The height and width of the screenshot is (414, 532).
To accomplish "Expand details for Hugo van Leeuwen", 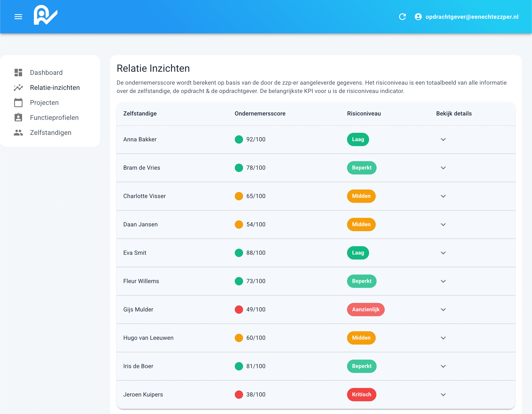I will pos(443,338).
